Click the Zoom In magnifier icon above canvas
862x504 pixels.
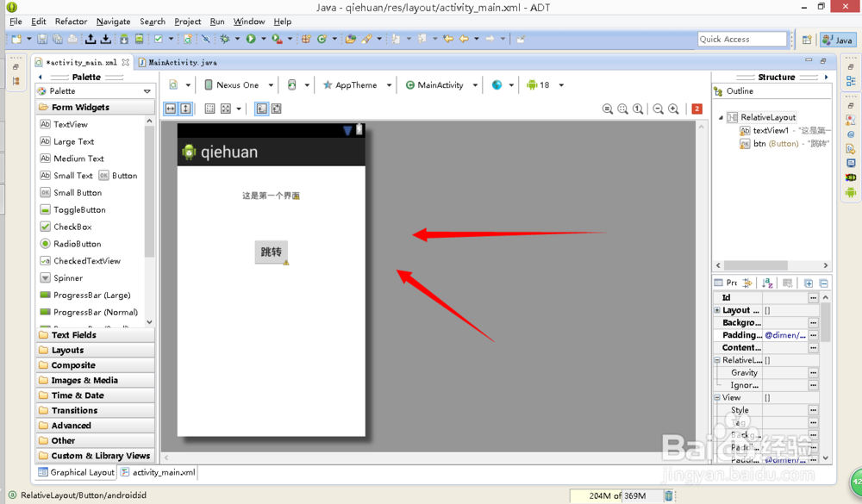click(x=672, y=109)
